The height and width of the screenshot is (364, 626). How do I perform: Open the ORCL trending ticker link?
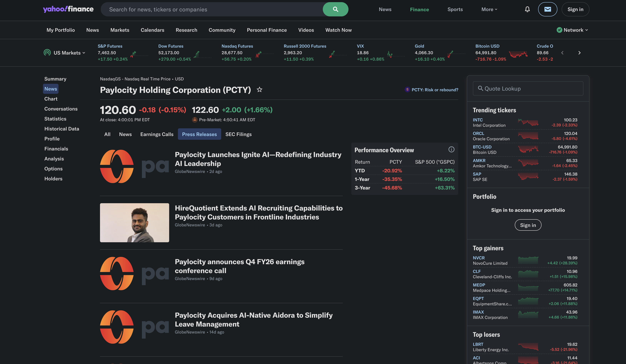pos(478,133)
